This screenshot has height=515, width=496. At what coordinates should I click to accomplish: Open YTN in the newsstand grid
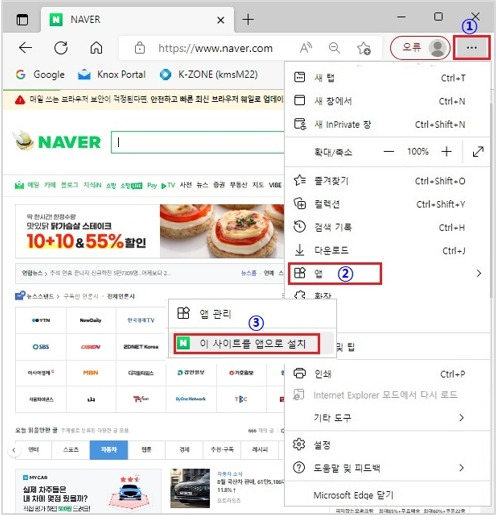[x=41, y=320]
